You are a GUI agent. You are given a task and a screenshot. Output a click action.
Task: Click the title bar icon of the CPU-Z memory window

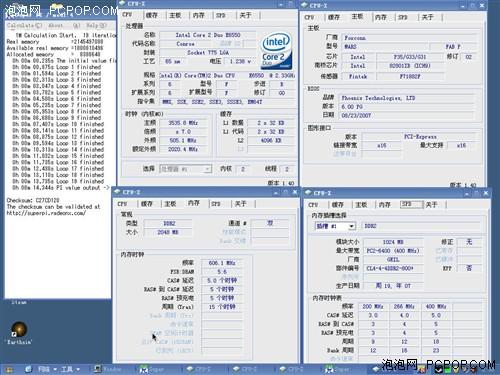pyautogui.click(x=117, y=192)
